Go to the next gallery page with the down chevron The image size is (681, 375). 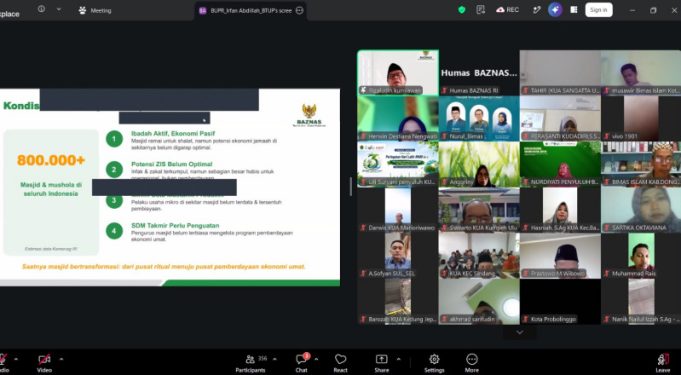click(519, 332)
